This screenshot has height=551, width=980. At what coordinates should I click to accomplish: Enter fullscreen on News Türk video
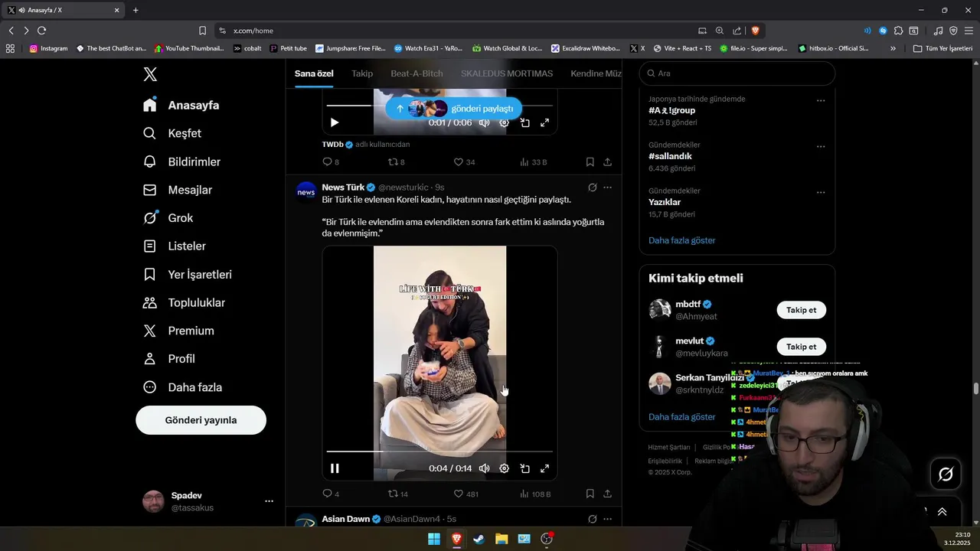pyautogui.click(x=544, y=468)
